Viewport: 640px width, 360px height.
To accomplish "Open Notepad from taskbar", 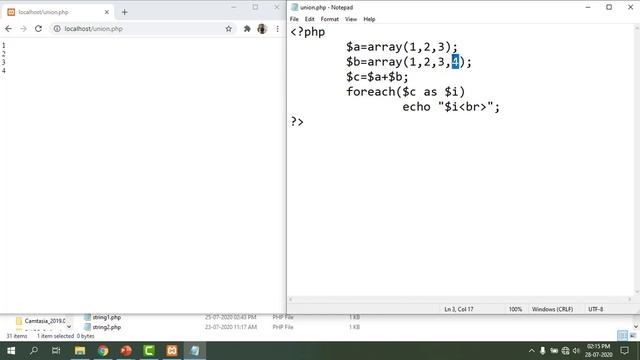I will pyautogui.click(x=195, y=351).
